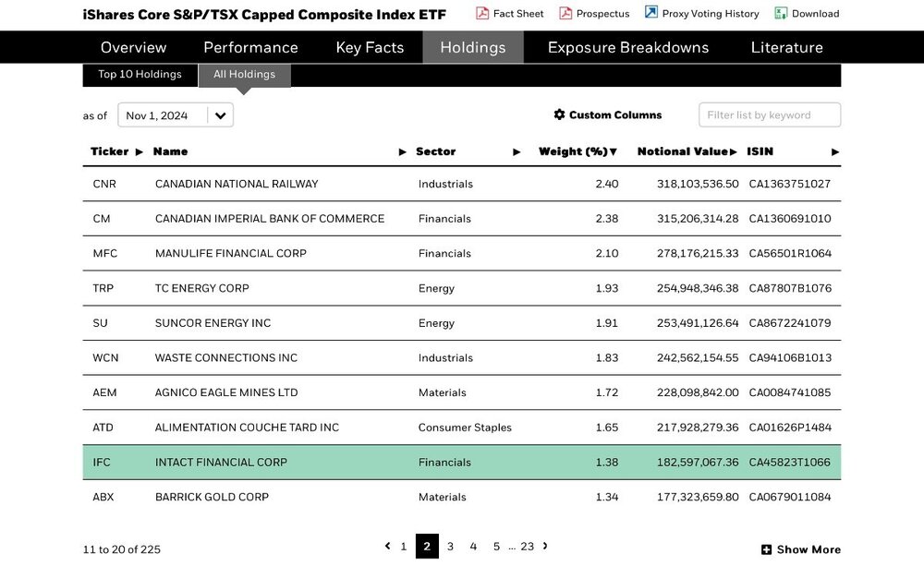Click the Download spreadsheet icon
924x566 pixels.
click(780, 13)
